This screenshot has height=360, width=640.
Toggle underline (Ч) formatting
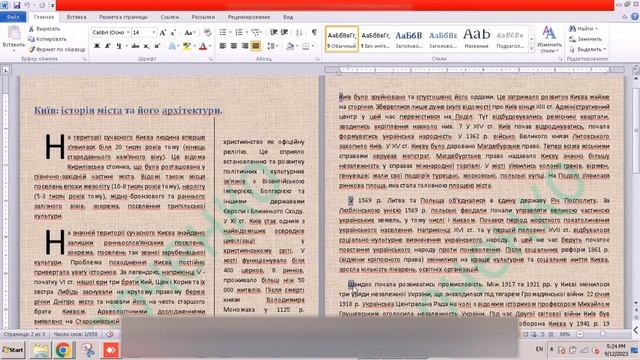point(118,46)
